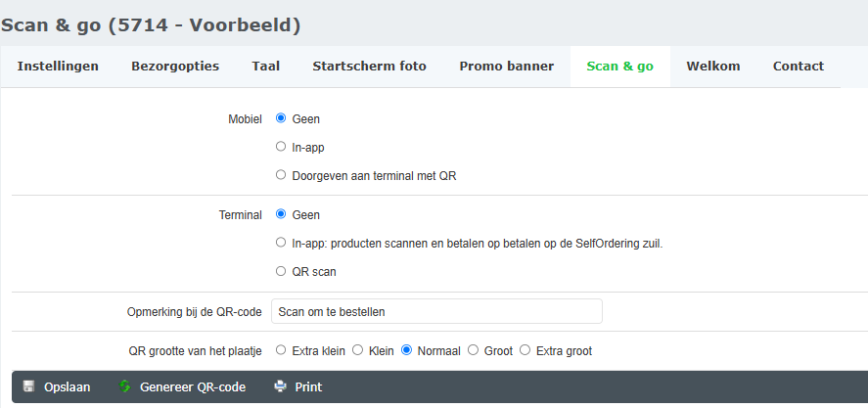Click the Opmerking bij de QR-code field

coord(436,311)
